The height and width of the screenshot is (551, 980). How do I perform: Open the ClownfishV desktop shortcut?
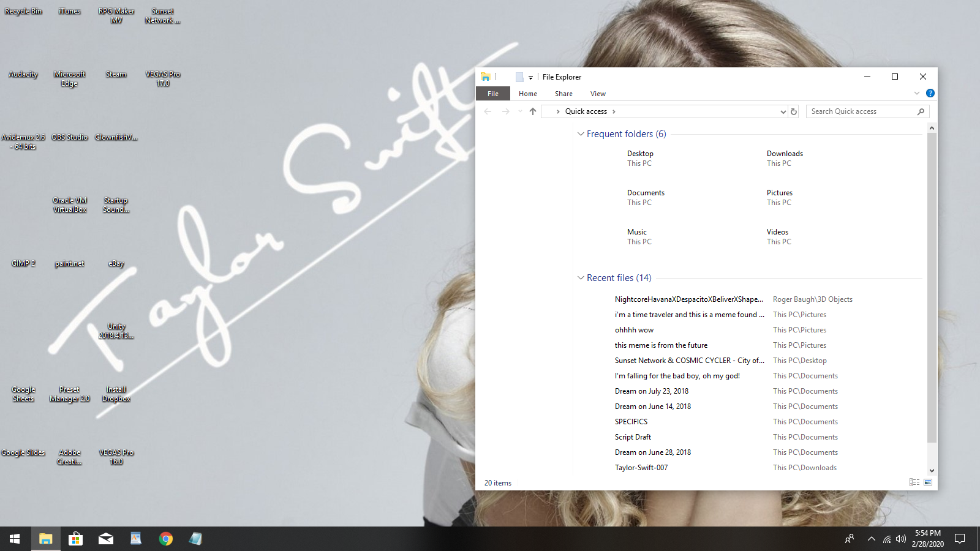click(x=116, y=137)
